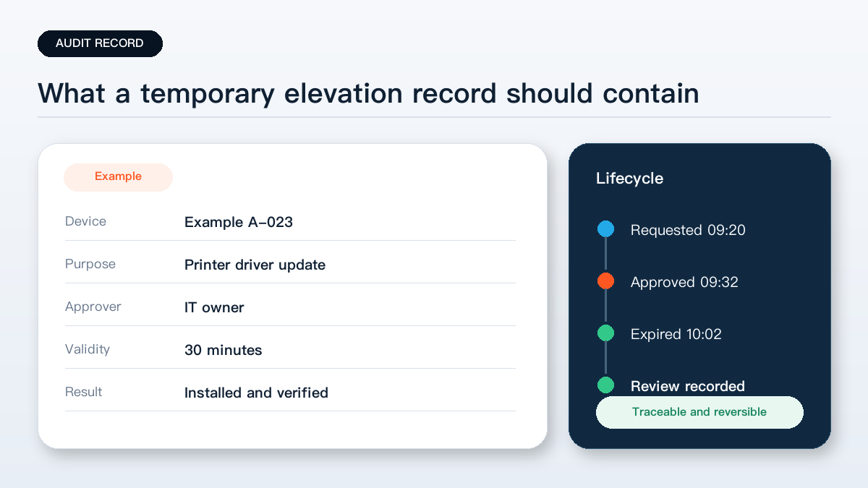
Task: Select the Installed and verified result
Action: 256,393
